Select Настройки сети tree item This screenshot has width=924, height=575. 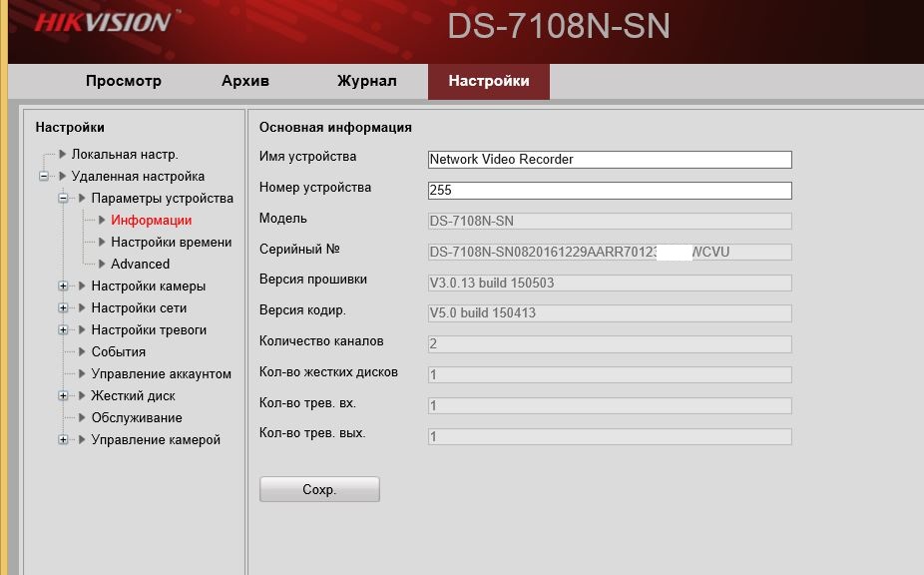[x=139, y=307]
